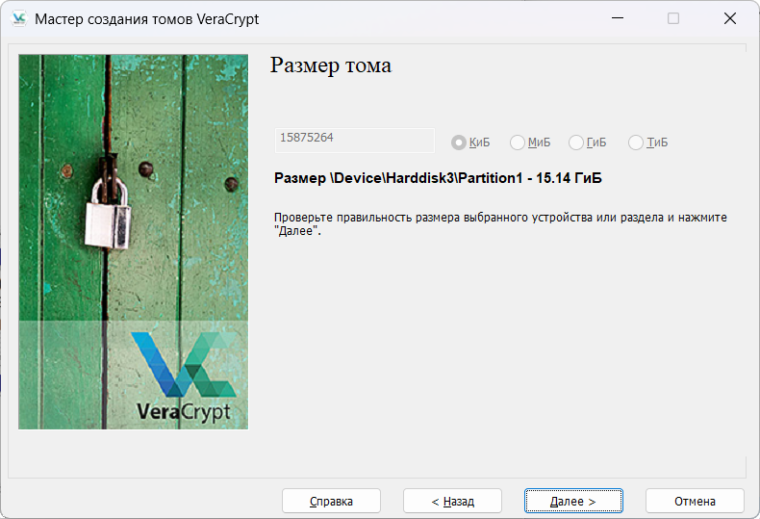This screenshot has height=519, width=760.
Task: Select the КиБ size unit
Action: [x=459, y=143]
